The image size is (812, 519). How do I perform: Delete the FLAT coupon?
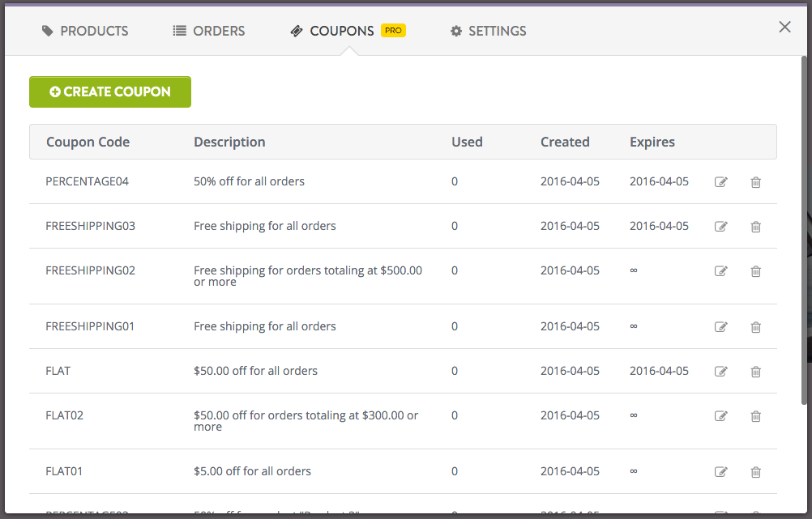pos(755,371)
